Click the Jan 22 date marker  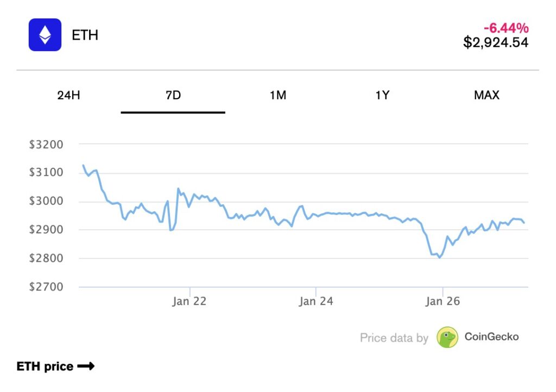[x=189, y=301]
